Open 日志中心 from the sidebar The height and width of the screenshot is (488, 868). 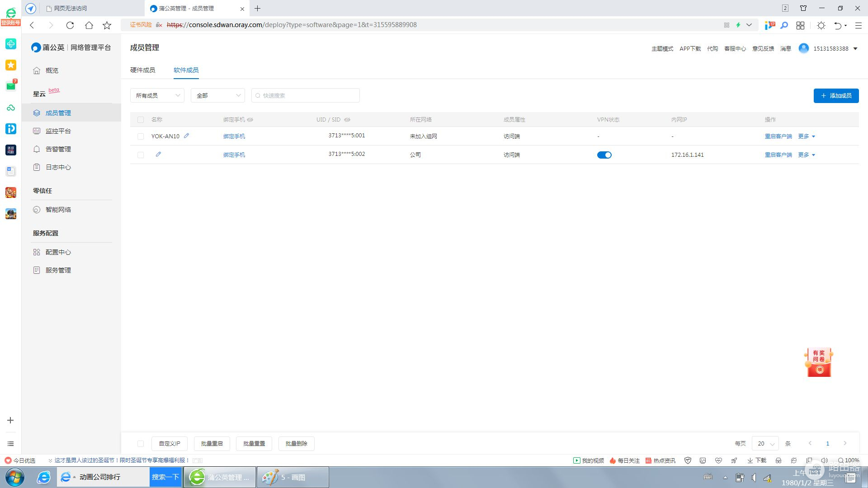pos(58,167)
